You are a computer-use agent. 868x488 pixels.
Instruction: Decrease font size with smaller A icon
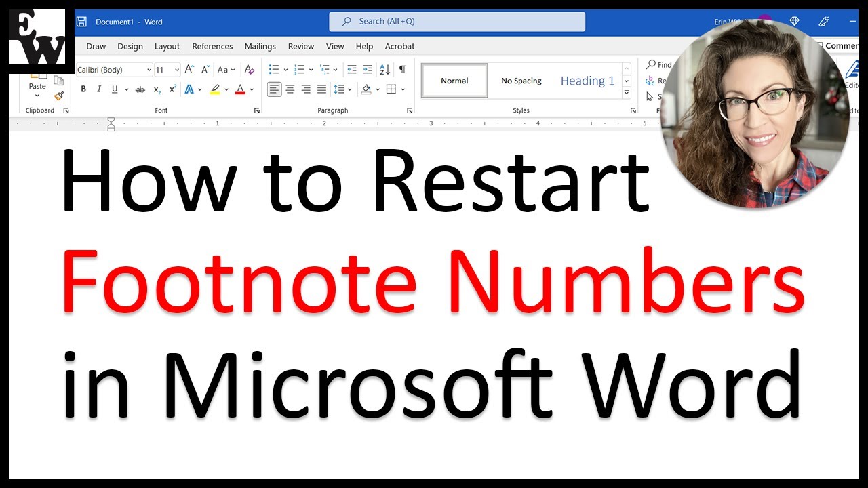coord(205,70)
